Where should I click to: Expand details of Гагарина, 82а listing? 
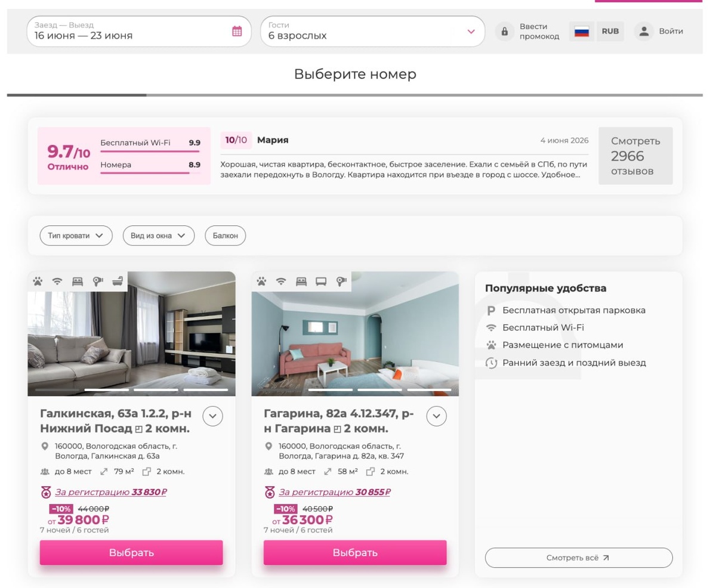point(437,416)
